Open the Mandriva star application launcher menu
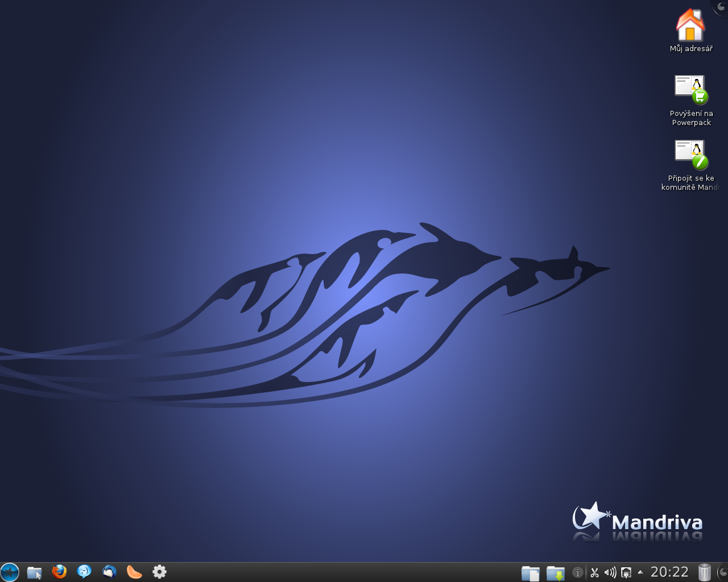Viewport: 728px width, 582px height. coord(10,572)
